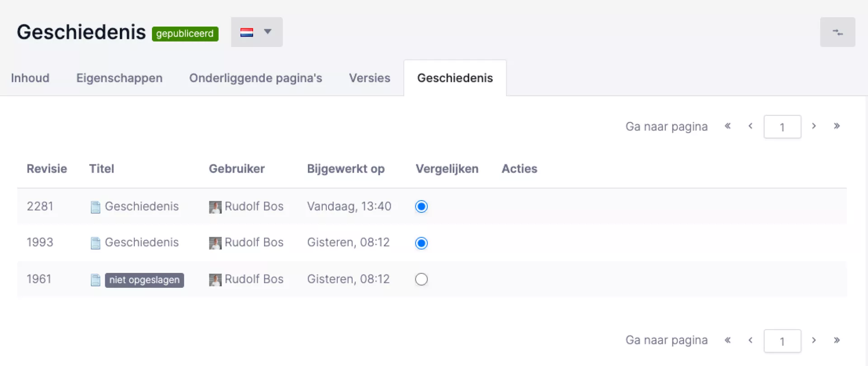Open the Versies tab
The height and width of the screenshot is (366, 868).
[x=369, y=78]
